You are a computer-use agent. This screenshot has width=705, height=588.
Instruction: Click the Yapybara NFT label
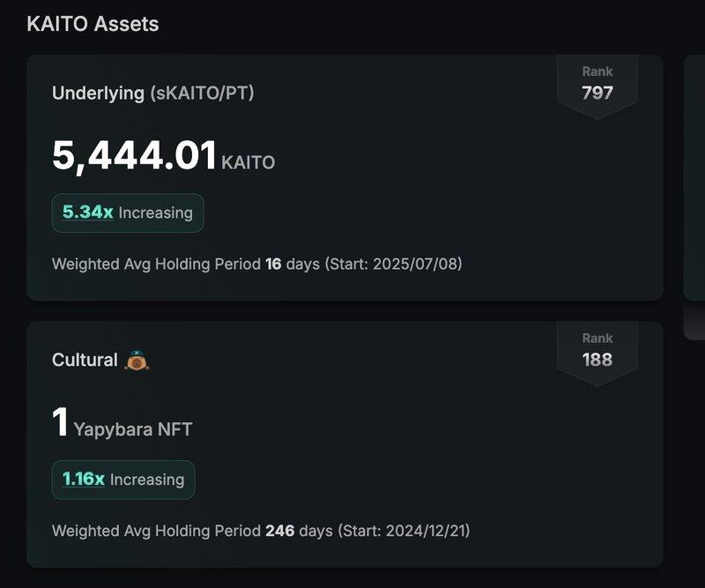coord(133,429)
